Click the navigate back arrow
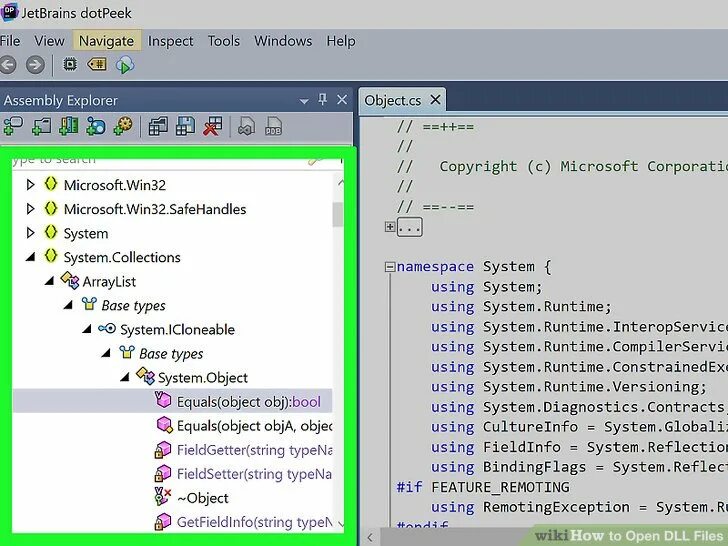 coord(7,65)
